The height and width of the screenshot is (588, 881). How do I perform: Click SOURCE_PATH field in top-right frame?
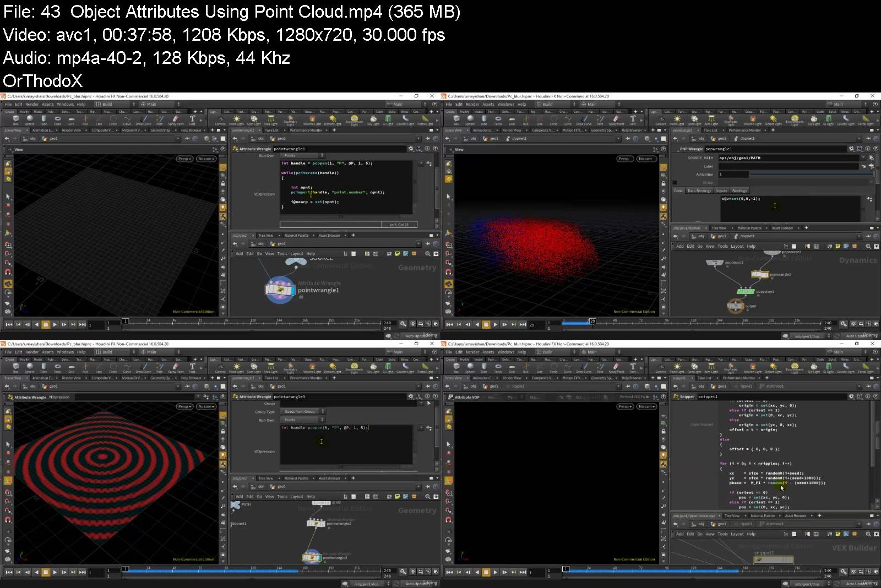pos(788,158)
